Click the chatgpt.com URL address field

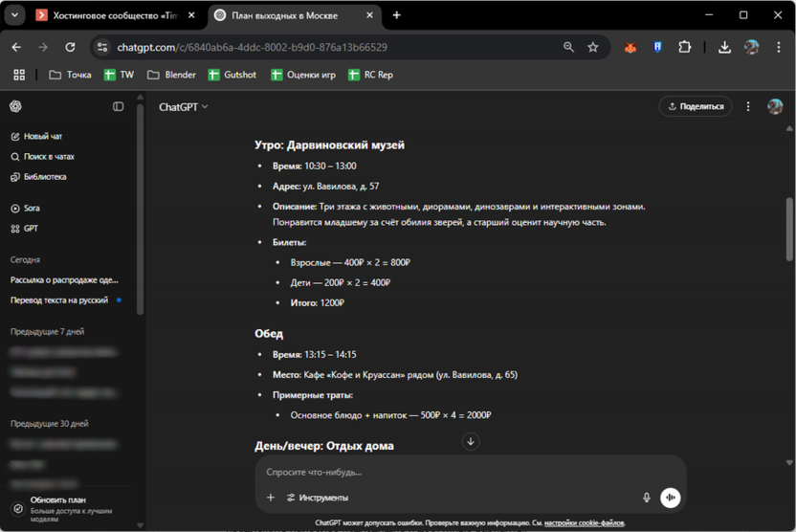[253, 47]
